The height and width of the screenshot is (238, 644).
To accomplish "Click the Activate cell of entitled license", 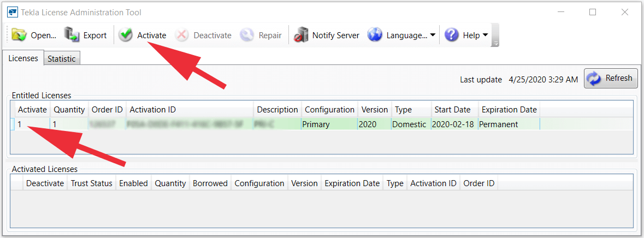I will [32, 124].
